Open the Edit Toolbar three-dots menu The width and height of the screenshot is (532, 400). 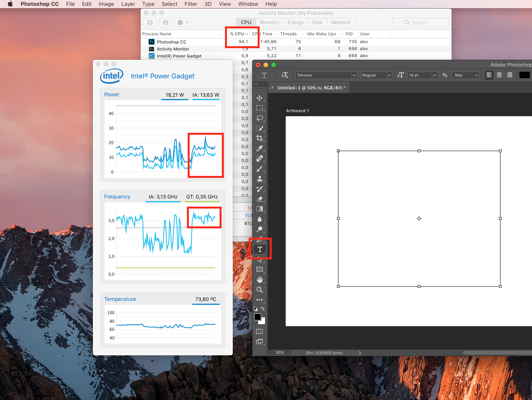click(260, 300)
